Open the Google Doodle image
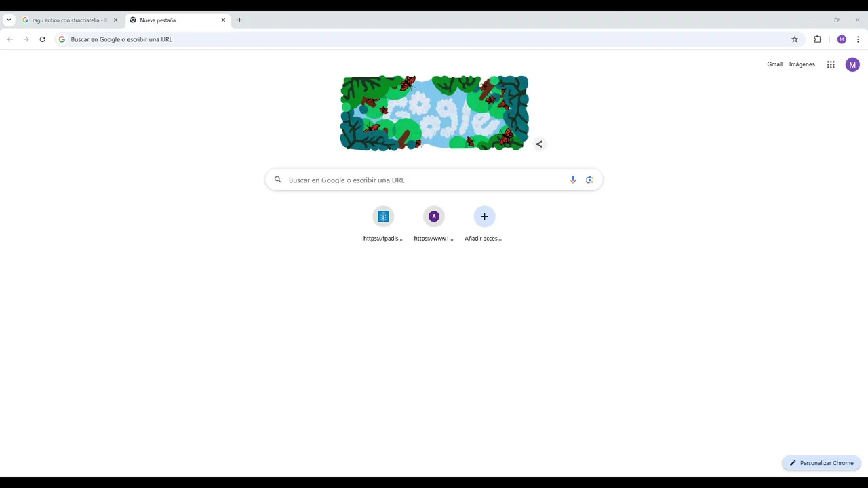 (434, 113)
